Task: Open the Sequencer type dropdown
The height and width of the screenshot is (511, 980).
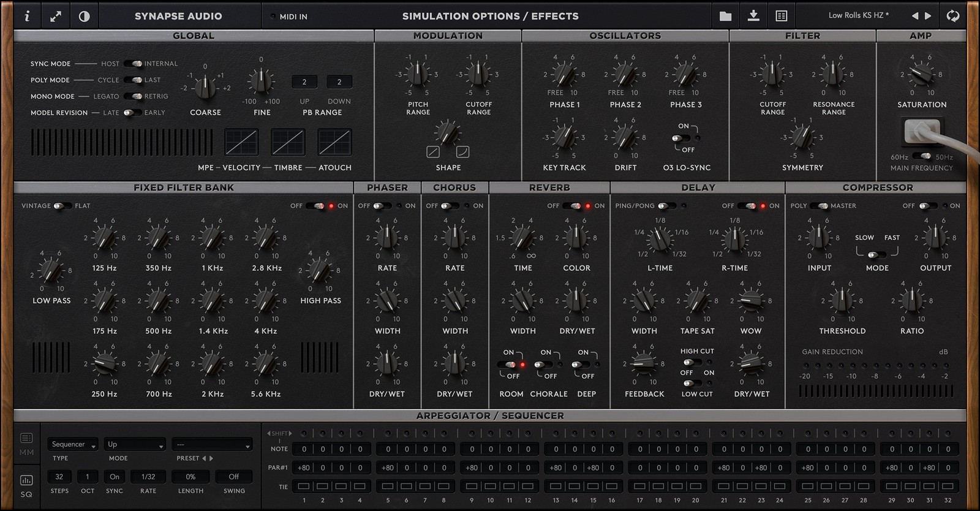Action: click(73, 444)
